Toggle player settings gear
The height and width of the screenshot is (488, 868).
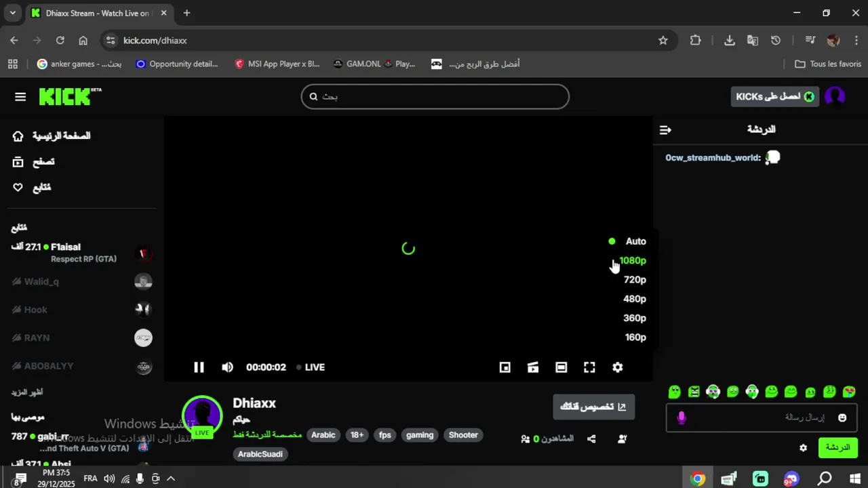click(x=617, y=367)
